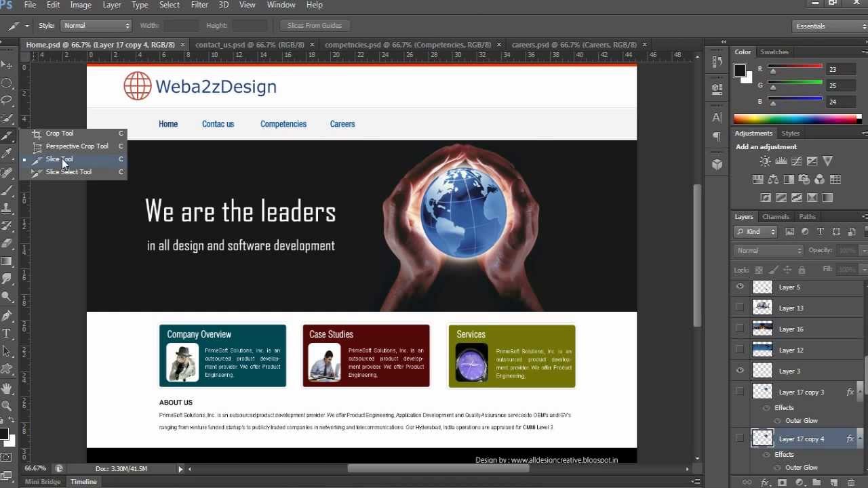The width and height of the screenshot is (868, 488).
Task: Select the Healing Brush tool
Action: click(x=7, y=172)
